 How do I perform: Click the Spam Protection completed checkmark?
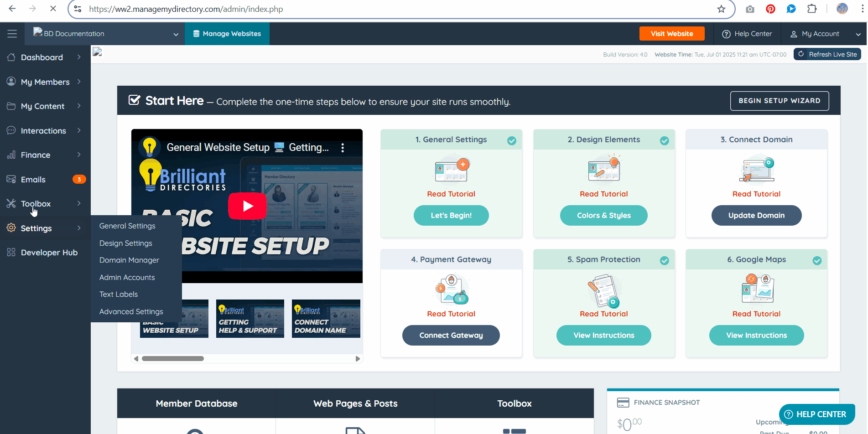pos(665,261)
